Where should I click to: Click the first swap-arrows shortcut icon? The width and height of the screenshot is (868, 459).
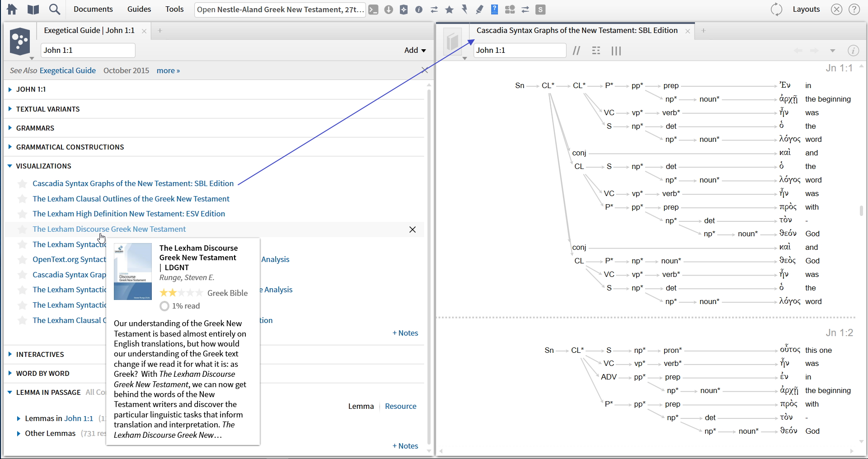click(x=434, y=9)
